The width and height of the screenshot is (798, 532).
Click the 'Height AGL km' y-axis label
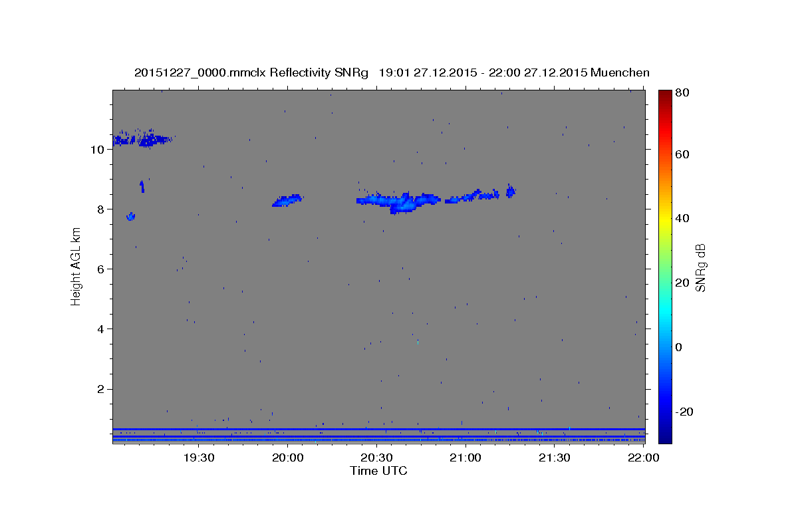point(76,266)
